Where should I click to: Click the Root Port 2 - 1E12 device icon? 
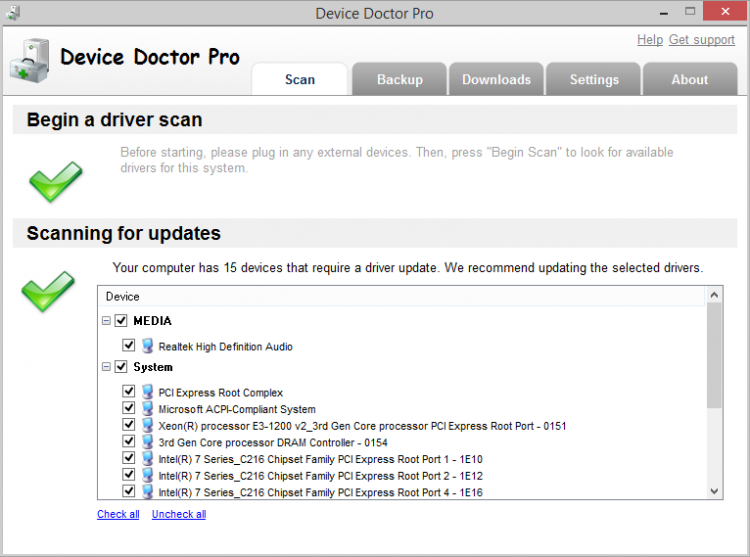tap(148, 476)
